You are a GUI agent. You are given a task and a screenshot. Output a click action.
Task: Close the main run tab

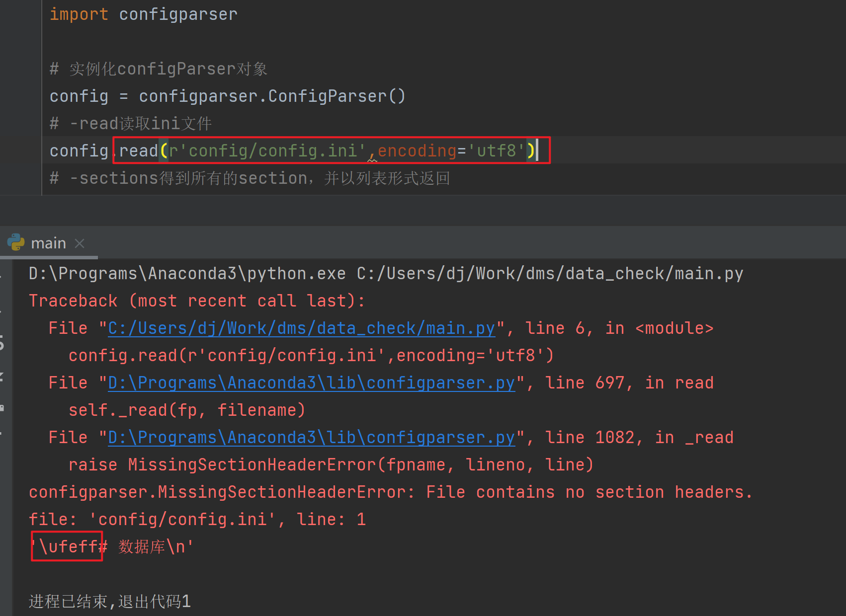point(79,243)
